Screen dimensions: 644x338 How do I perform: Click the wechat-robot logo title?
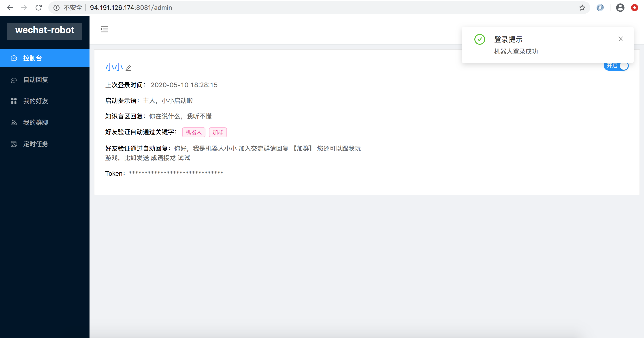(45, 30)
